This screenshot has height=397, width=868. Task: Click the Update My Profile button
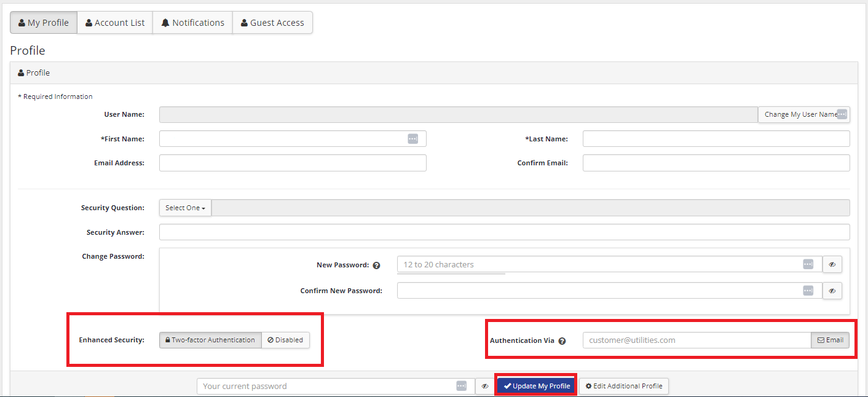537,386
